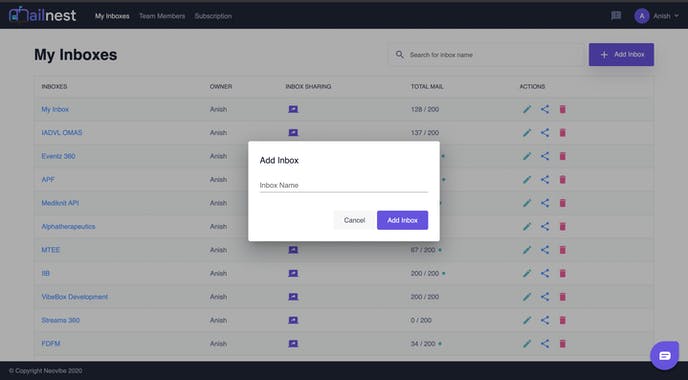
Task: Share the IADVL OMAS inbox
Action: [545, 133]
